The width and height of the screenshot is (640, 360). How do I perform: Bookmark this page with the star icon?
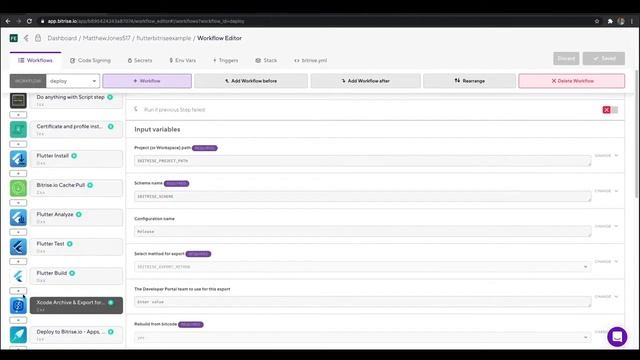(597, 21)
